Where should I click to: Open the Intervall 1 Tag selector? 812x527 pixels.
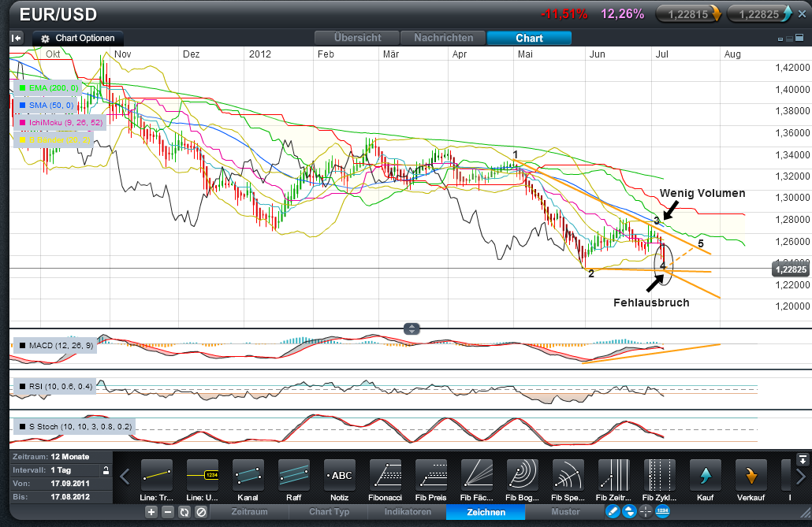[x=61, y=470]
